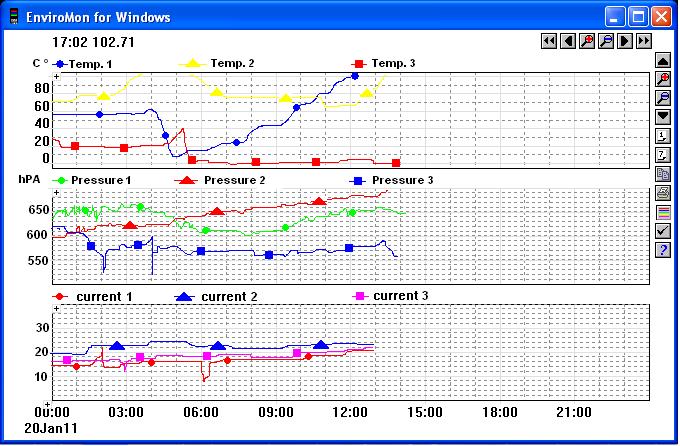Select the Pressure 3 legend entry
Viewport: 680px width, 446px height.
click(392, 180)
